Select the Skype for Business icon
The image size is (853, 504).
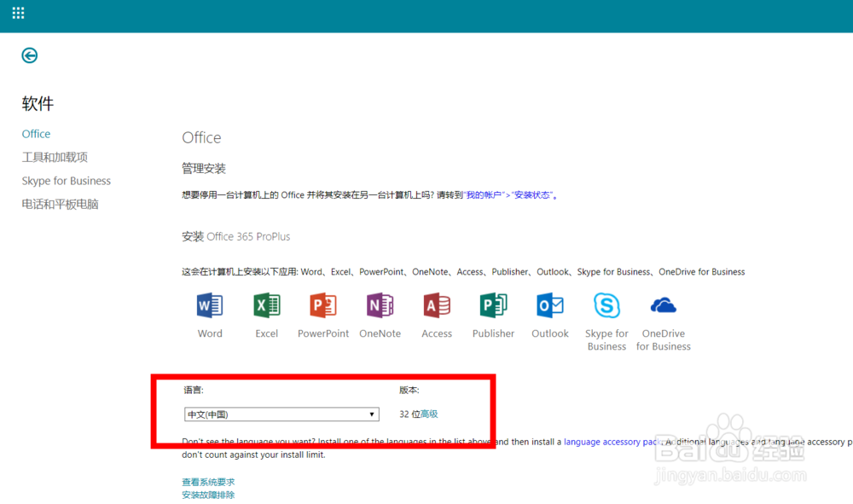[x=606, y=305]
